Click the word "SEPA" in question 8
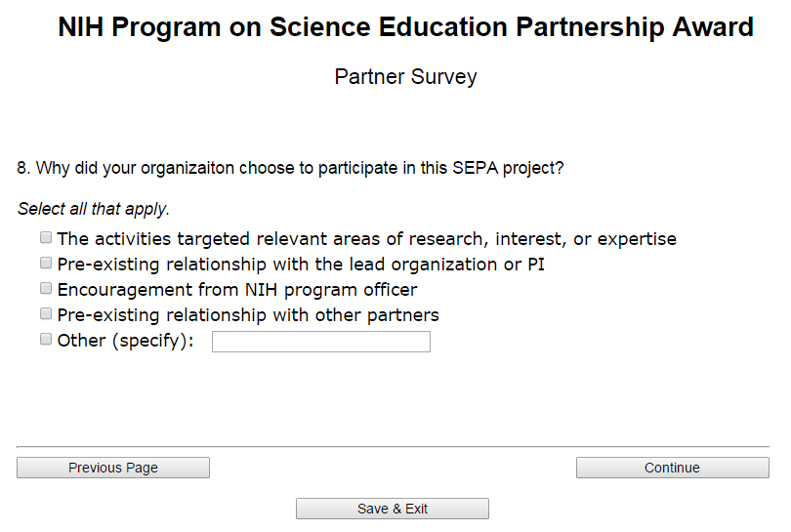The height and width of the screenshot is (532, 791). 475,168
